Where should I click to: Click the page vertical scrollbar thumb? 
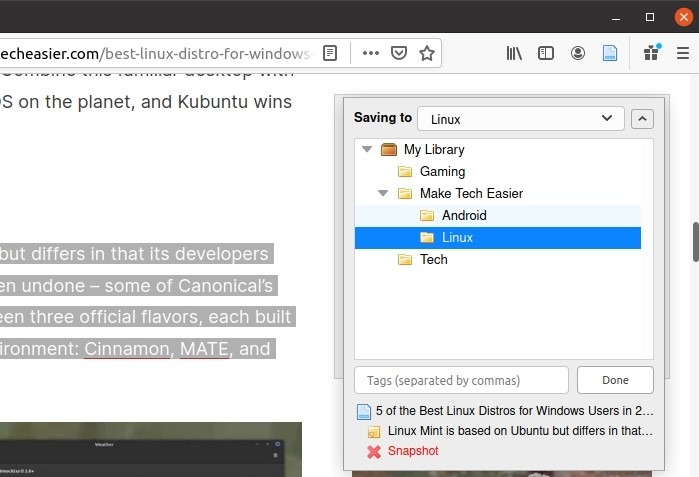[695, 242]
